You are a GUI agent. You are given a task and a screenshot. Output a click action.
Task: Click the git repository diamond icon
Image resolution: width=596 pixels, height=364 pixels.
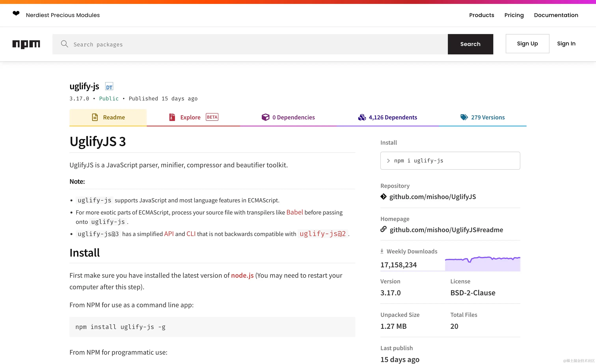pyautogui.click(x=383, y=197)
